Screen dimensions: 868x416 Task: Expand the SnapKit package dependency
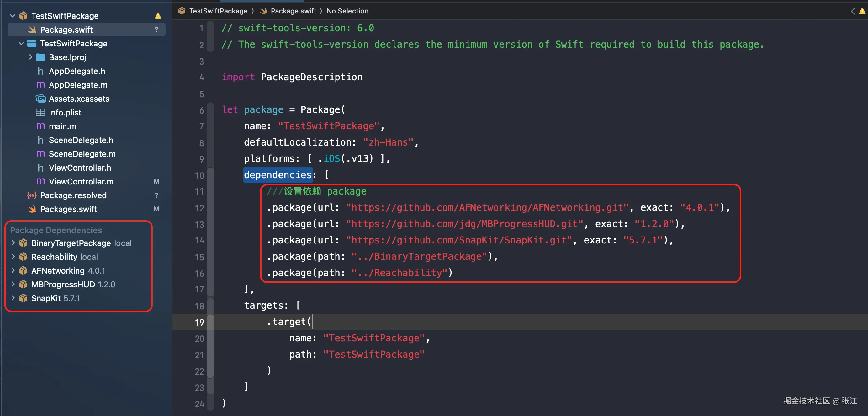[x=13, y=298]
